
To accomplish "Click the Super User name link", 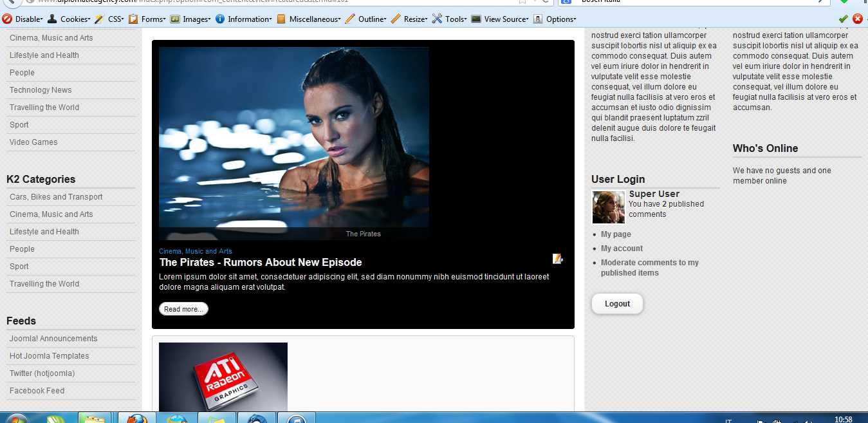I will [654, 194].
